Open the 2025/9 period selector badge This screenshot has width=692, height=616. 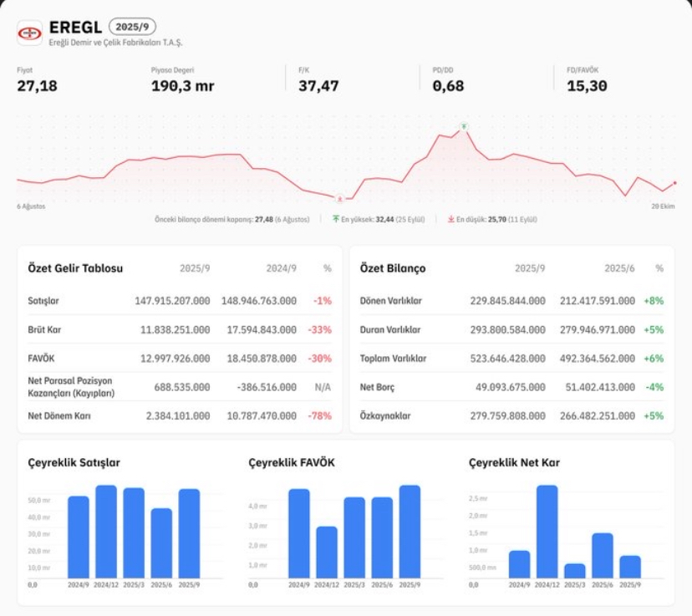pyautogui.click(x=132, y=27)
